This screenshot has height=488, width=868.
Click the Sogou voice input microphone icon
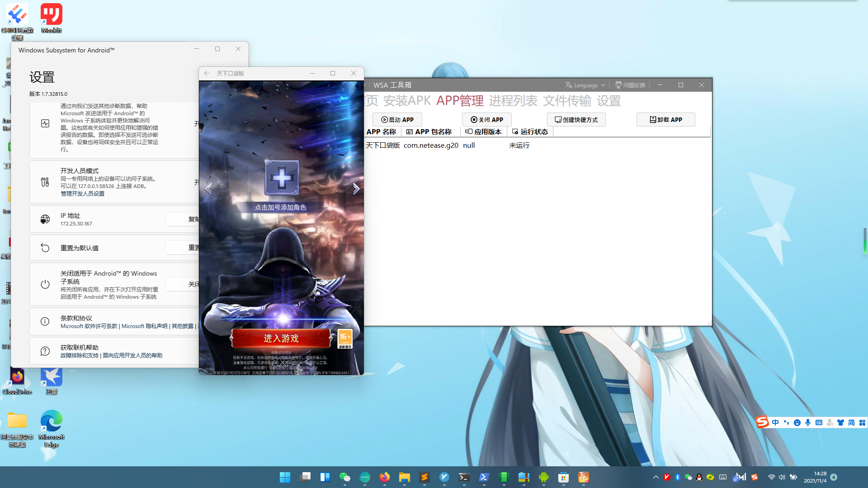tap(808, 422)
